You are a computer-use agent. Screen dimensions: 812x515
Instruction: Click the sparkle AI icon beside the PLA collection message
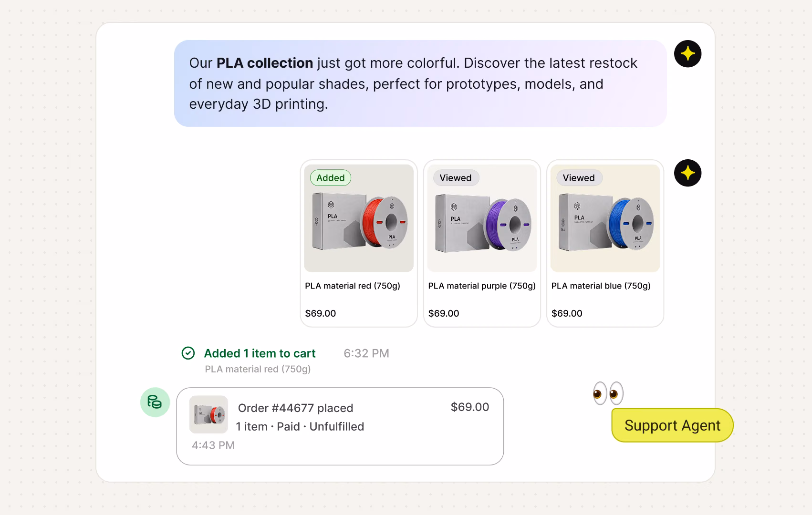[x=687, y=54]
